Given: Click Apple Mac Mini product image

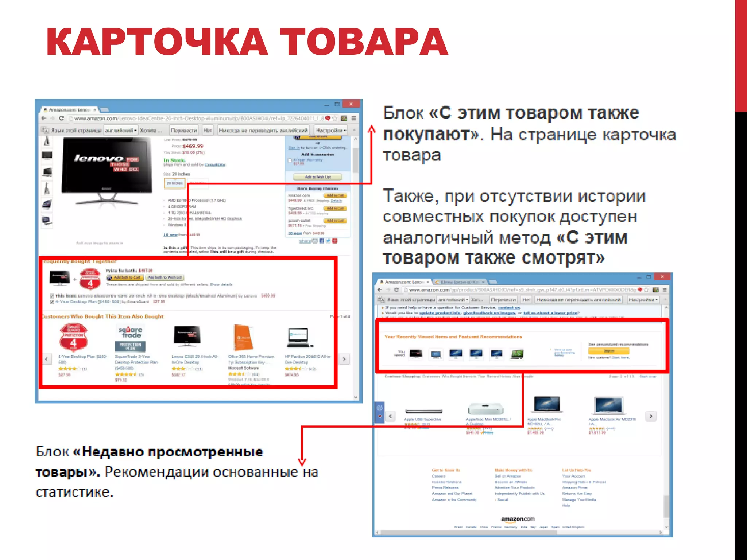Looking at the screenshot, I should pyautogui.click(x=485, y=409).
